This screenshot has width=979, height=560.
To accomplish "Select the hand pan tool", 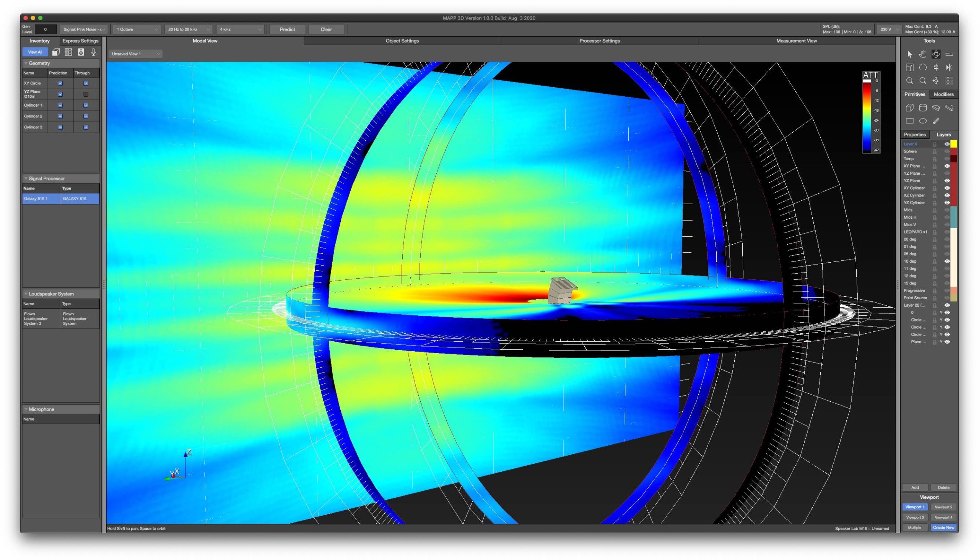I will (922, 54).
